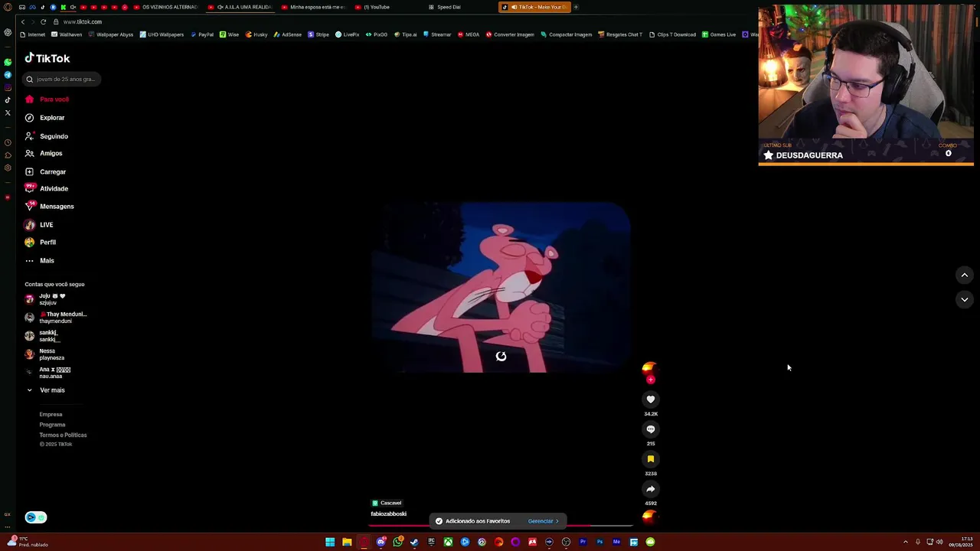Open the comments bubble with 215 comments
The height and width of the screenshot is (551, 980).
[651, 429]
